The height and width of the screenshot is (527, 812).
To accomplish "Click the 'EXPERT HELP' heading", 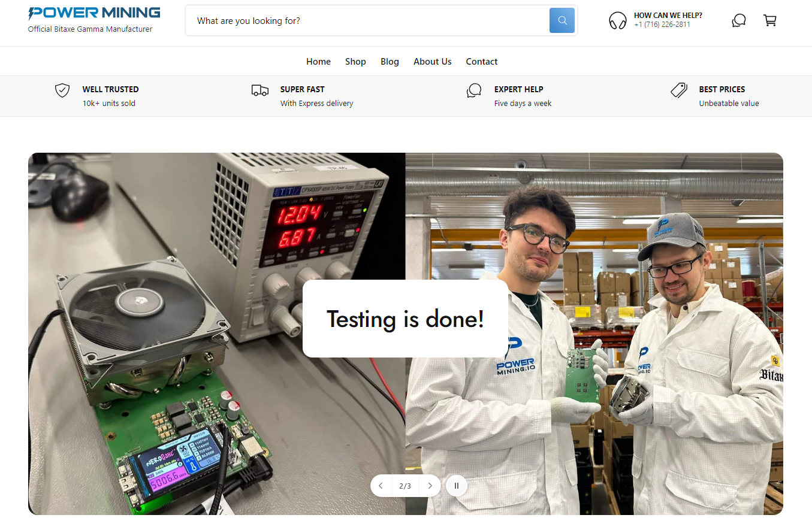I will point(519,89).
